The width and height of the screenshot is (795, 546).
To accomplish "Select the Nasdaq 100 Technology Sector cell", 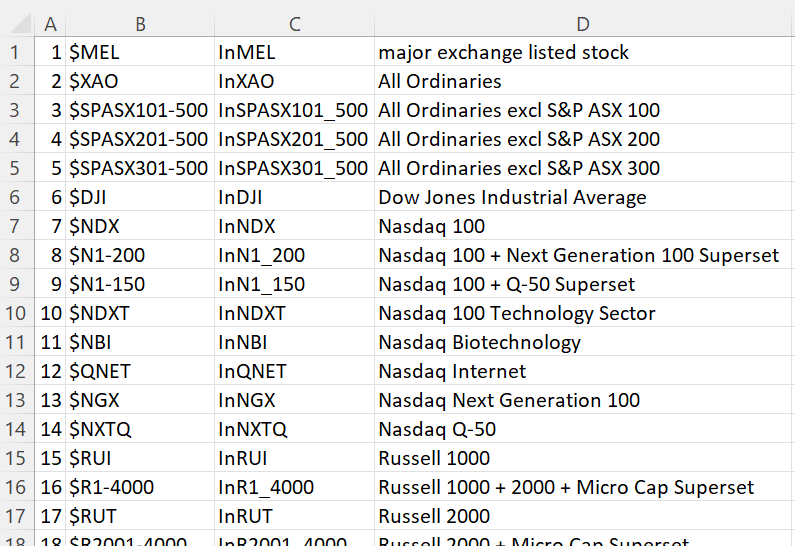I will 583,313.
